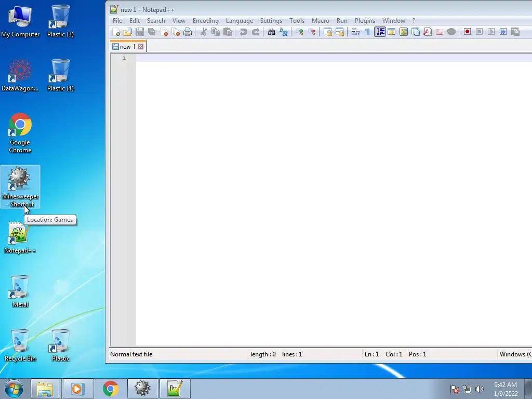This screenshot has height=399, width=532.
Task: Click the Close file toolbar icon
Action: click(x=164, y=32)
